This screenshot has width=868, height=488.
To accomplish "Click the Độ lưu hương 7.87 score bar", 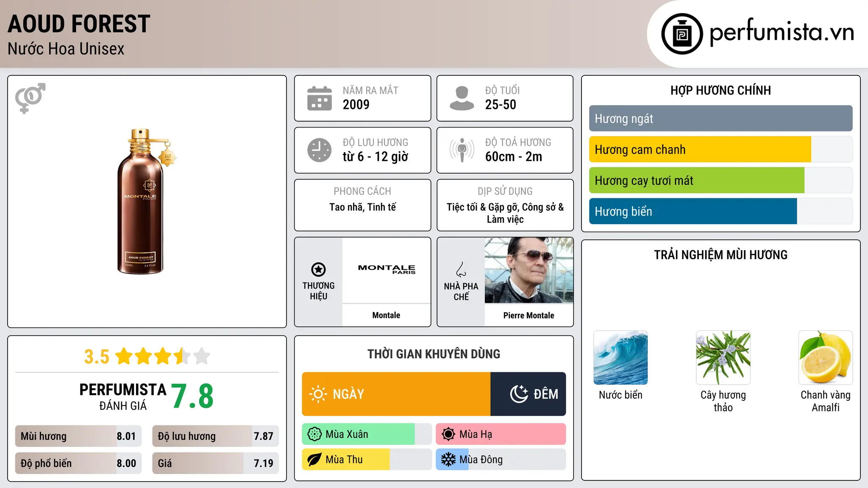I will [x=215, y=436].
